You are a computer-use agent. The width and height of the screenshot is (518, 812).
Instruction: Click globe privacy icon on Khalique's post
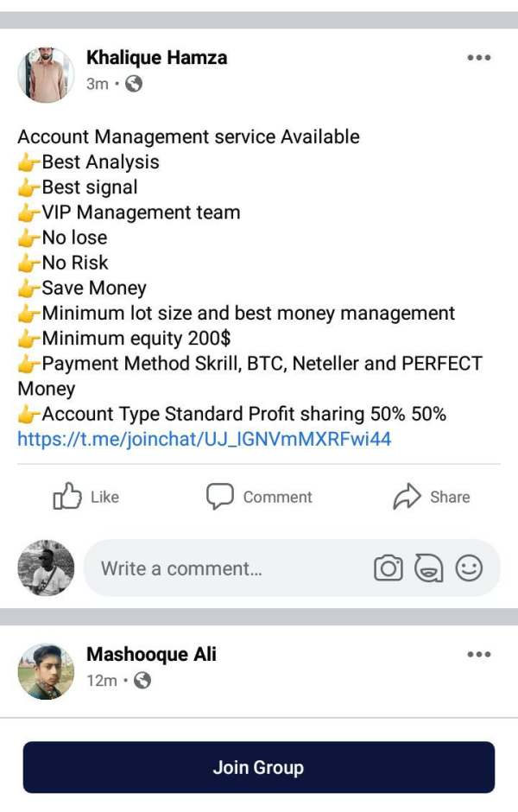134,84
